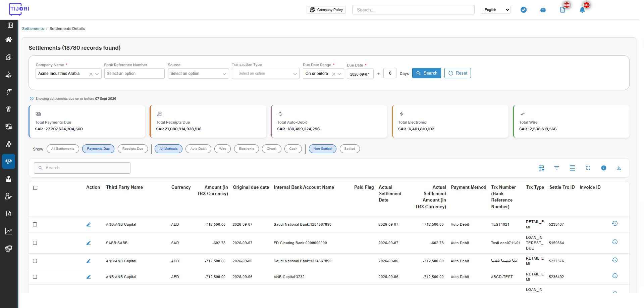644x308 pixels.
Task: Open the Bank Reference Number selector
Action: pyautogui.click(x=134, y=74)
